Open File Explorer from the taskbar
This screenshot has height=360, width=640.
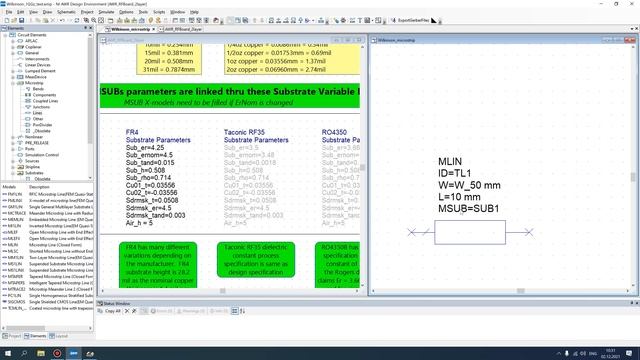point(41,353)
